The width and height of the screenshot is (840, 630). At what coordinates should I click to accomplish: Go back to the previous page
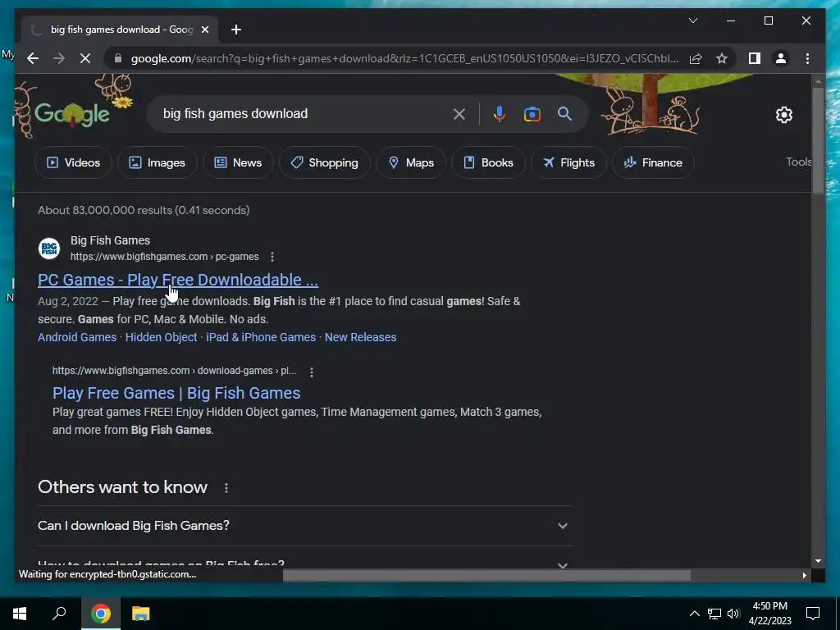pos(33,58)
